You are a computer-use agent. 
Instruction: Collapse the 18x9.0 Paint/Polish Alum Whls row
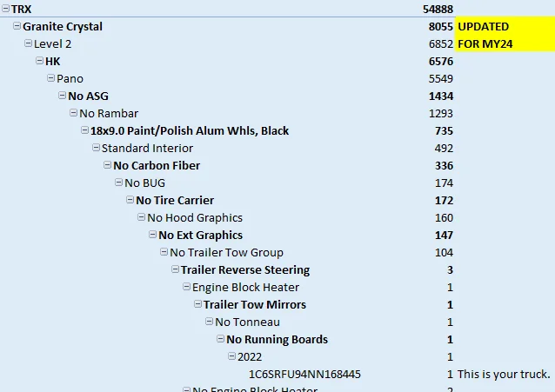click(85, 130)
